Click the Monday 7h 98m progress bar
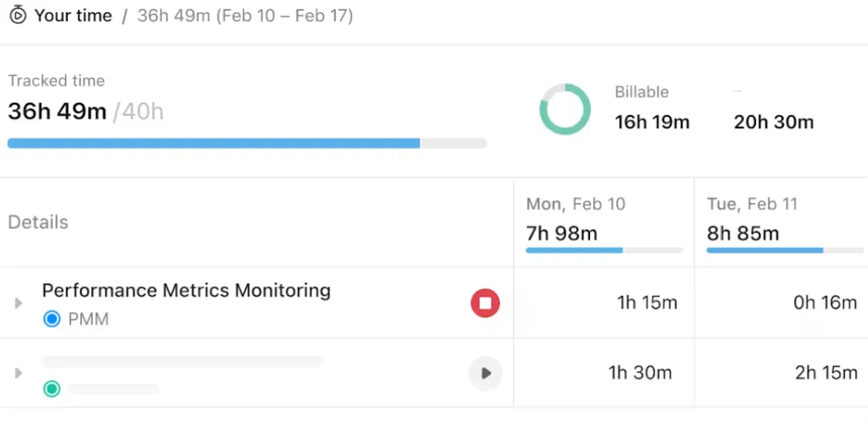Screen dimensions: 868x424 pyautogui.click(x=604, y=250)
